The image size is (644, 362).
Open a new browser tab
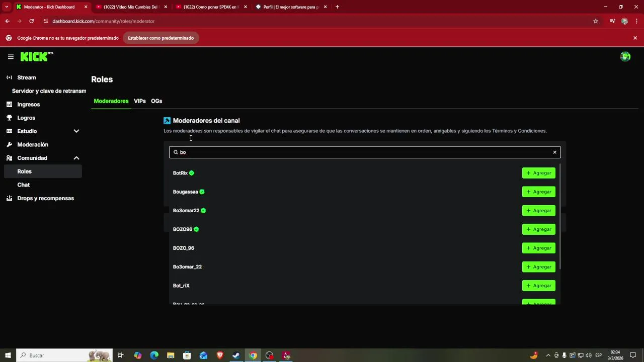click(337, 7)
